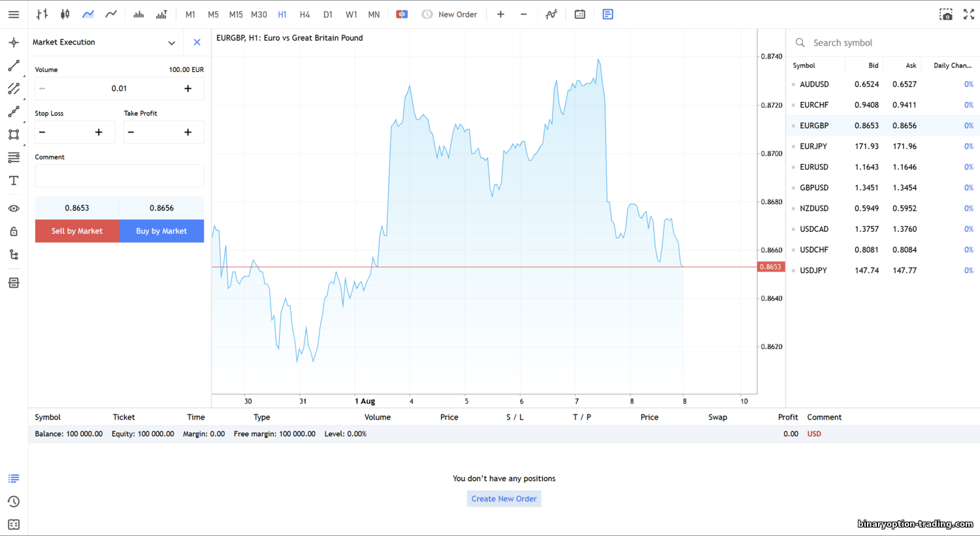Open the trade history clock icon

(x=14, y=501)
